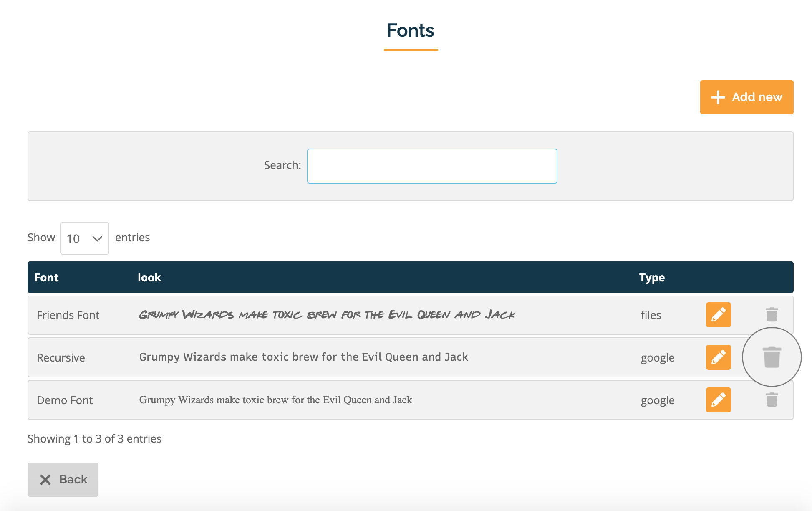
Task: Sort table by the Type column header
Action: 652,278
